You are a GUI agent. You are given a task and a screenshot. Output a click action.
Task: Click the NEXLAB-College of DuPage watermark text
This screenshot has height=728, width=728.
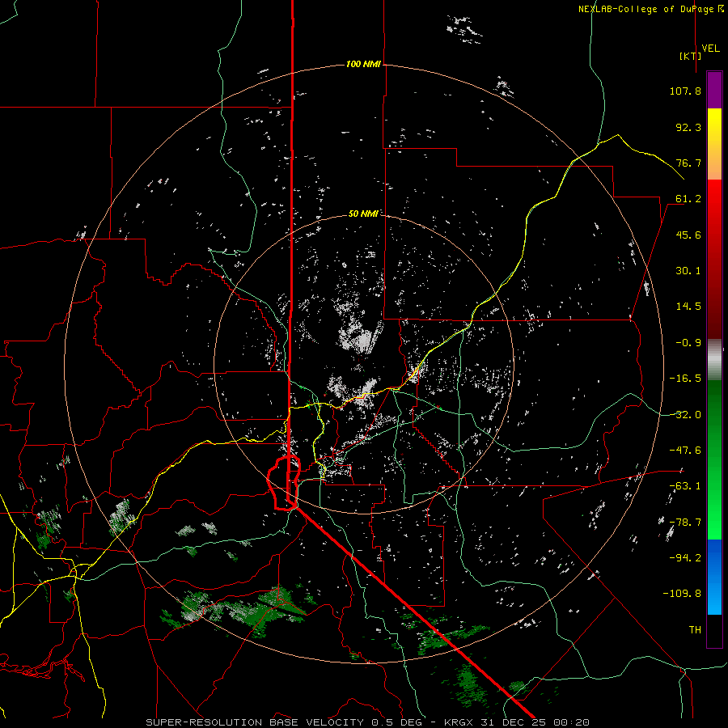[650, 9]
